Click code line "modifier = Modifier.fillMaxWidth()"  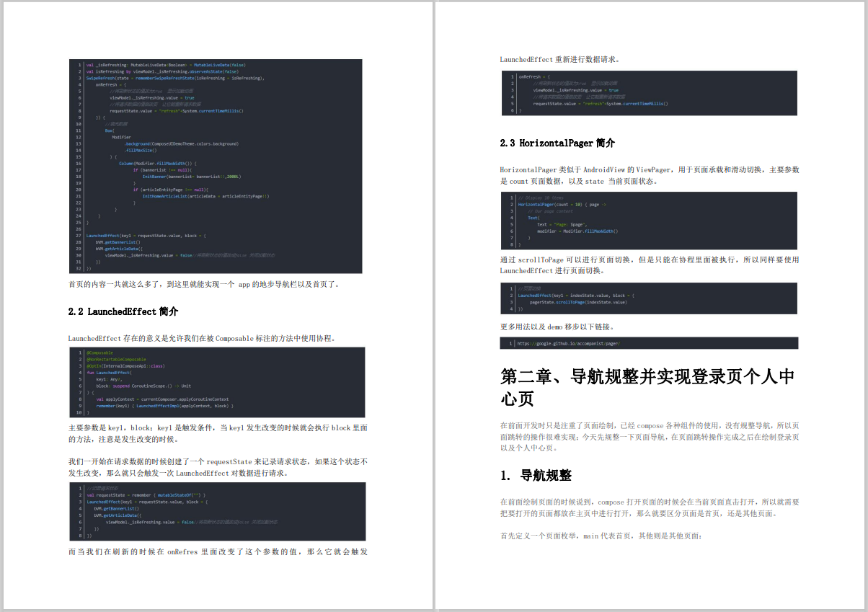[x=577, y=231]
